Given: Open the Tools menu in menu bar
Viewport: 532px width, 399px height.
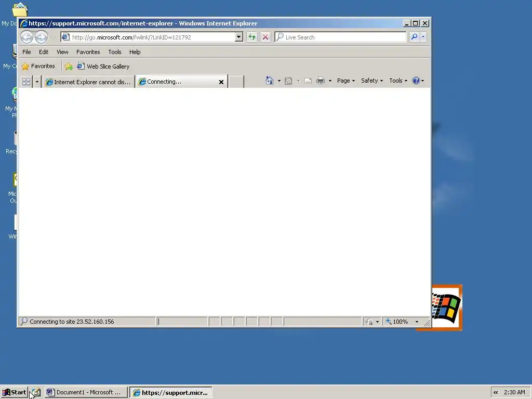Looking at the screenshot, I should pyautogui.click(x=115, y=52).
